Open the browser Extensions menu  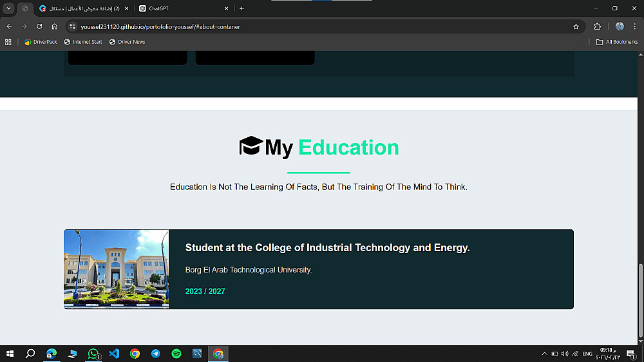598,26
